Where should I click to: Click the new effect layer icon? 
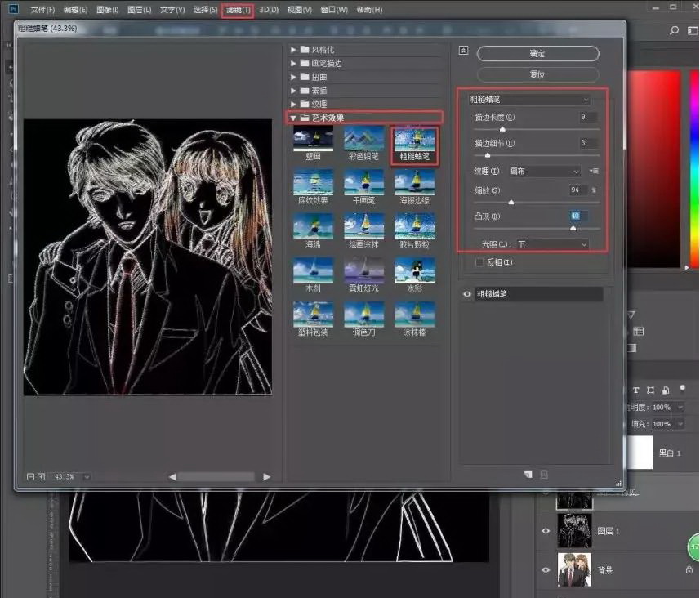(x=528, y=474)
